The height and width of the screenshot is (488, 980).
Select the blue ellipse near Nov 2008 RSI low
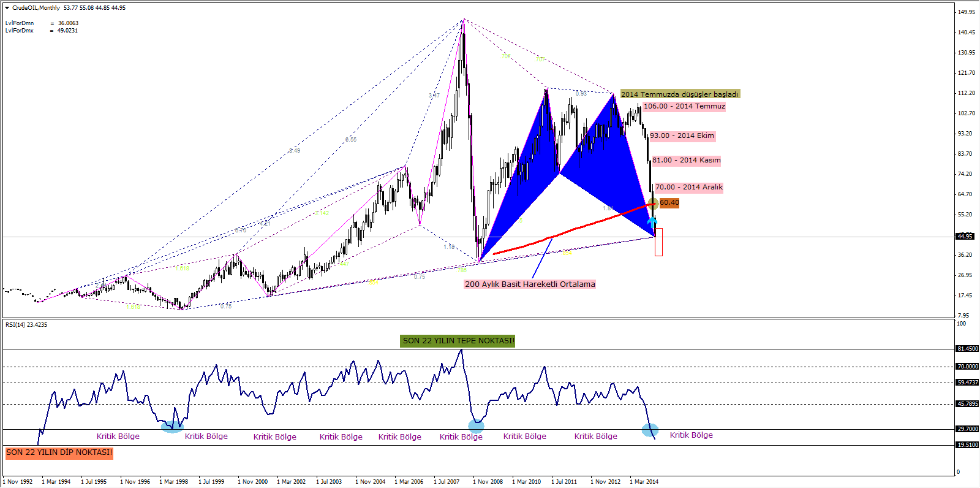476,426
